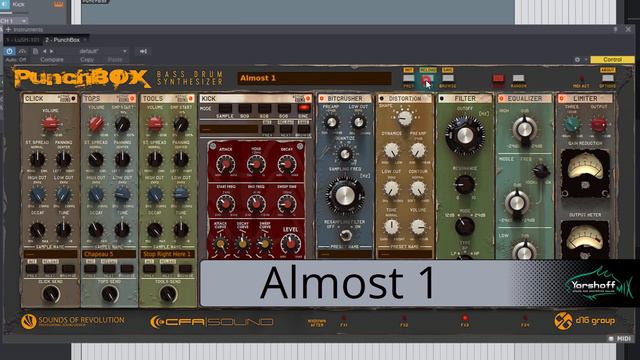Toggle EQUALIZER effect LED
The width and height of the screenshot is (640, 360).
click(501, 98)
